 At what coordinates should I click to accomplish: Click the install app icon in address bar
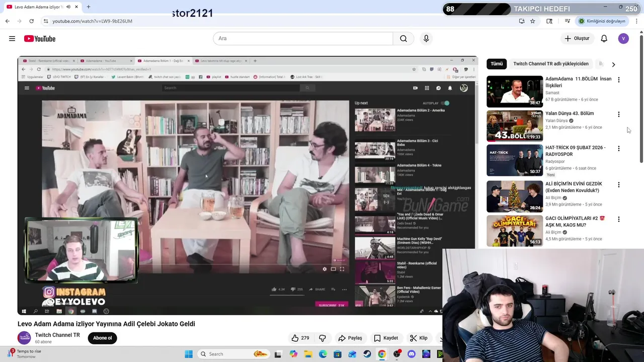click(522, 21)
